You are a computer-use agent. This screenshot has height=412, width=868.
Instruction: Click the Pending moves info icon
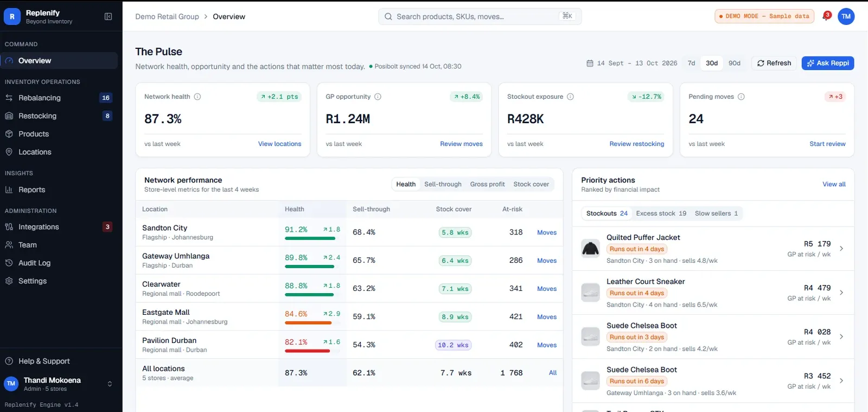click(x=741, y=97)
